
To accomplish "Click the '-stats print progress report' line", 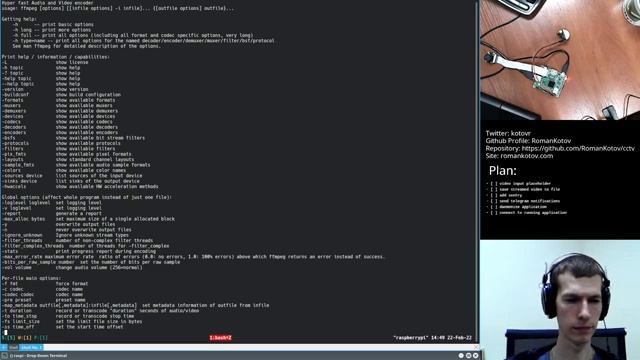I will click(79, 251).
